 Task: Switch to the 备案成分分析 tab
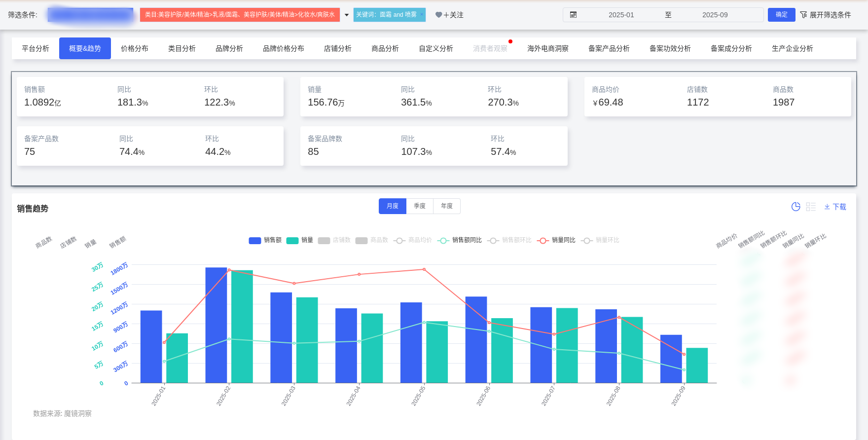click(x=731, y=48)
